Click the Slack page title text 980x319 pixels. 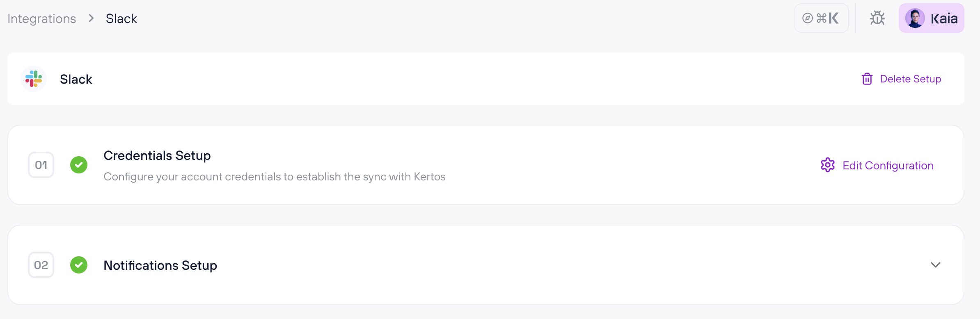(76, 79)
